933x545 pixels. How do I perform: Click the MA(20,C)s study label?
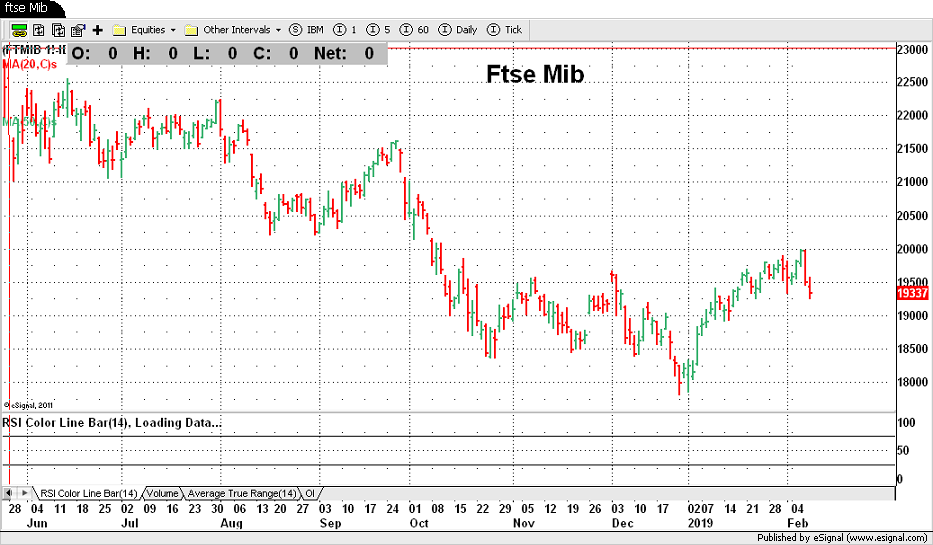coord(30,64)
